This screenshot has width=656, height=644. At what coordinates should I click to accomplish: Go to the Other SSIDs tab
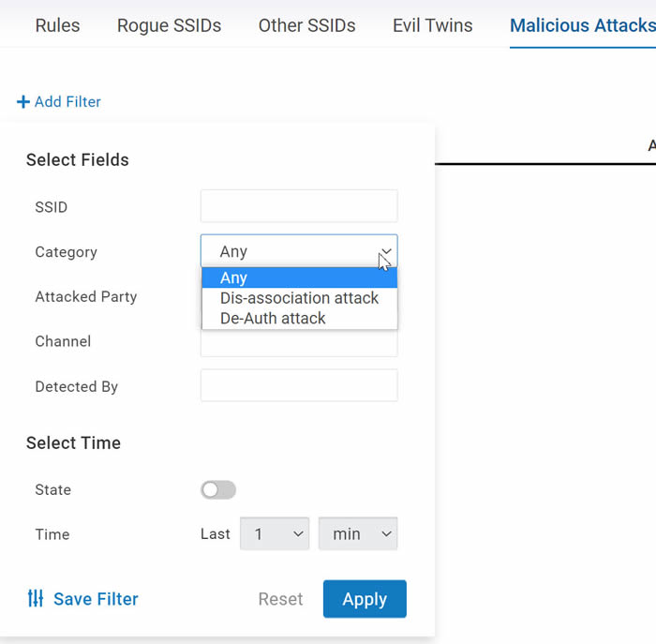pyautogui.click(x=306, y=25)
